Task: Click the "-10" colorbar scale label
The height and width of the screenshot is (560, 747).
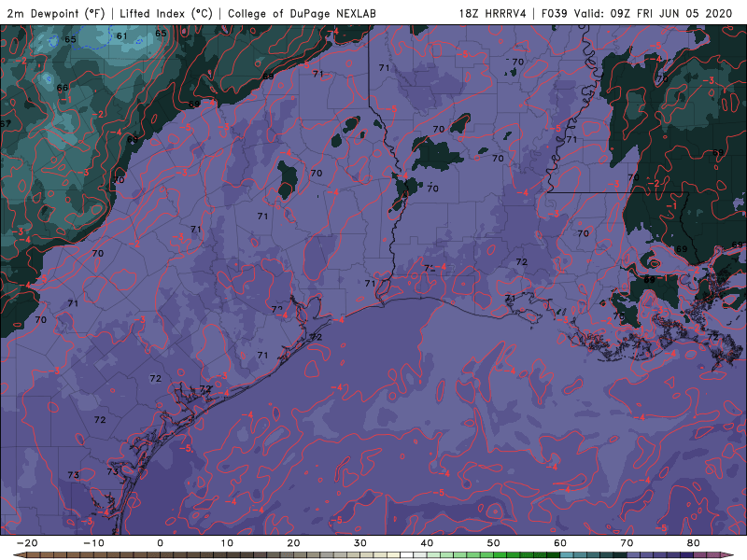Action: click(x=93, y=543)
